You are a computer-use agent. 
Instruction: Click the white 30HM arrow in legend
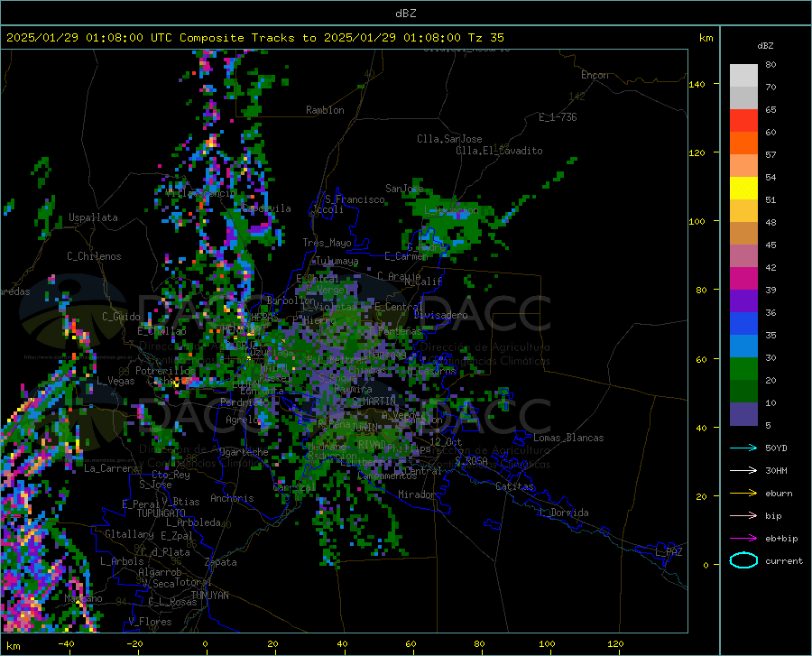(x=743, y=471)
